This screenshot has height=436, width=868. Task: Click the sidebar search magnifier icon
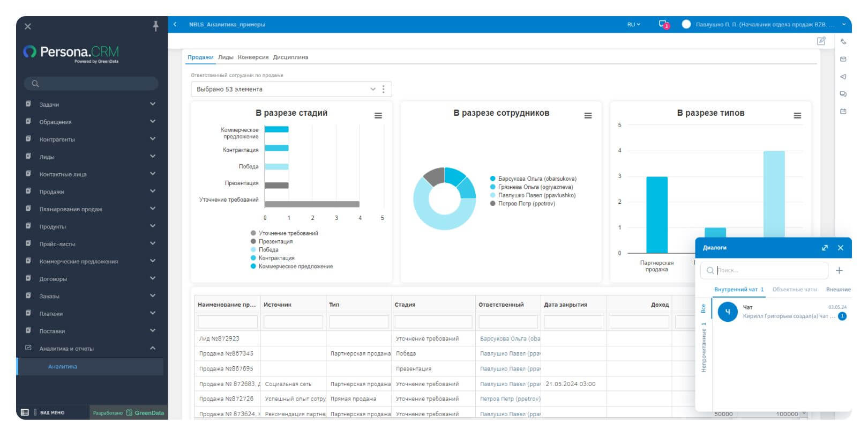(x=35, y=84)
